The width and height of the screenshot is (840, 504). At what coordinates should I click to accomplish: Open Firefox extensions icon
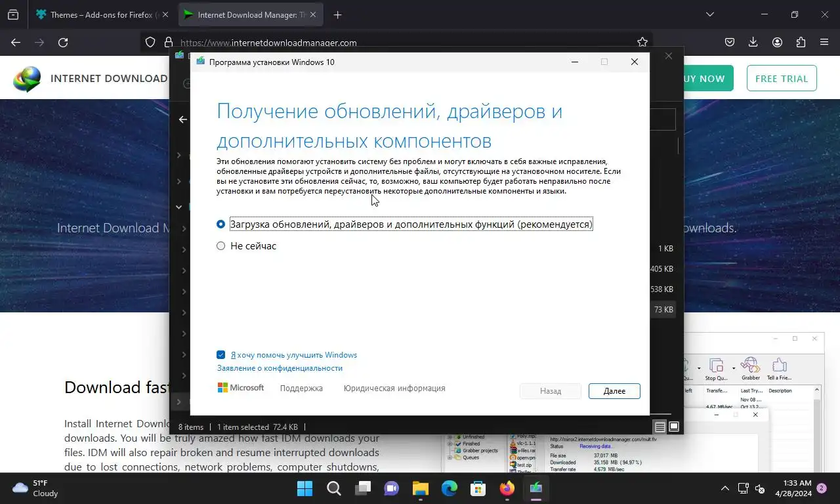tap(801, 42)
